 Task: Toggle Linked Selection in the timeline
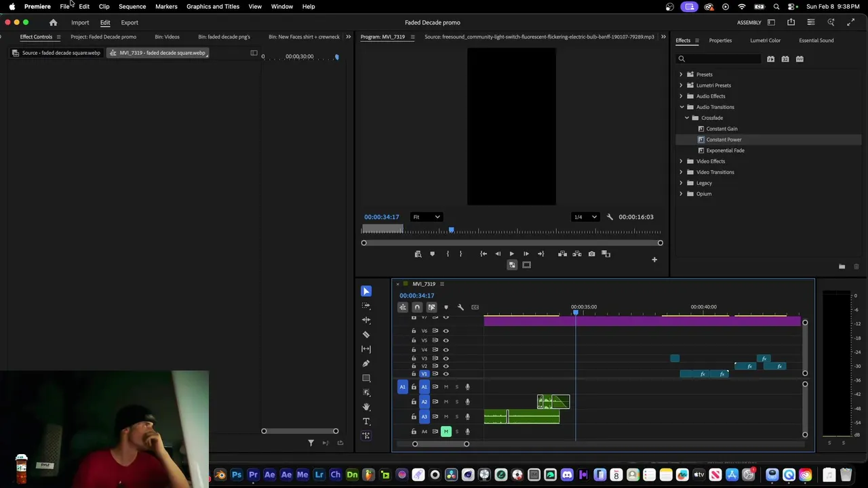pos(431,308)
